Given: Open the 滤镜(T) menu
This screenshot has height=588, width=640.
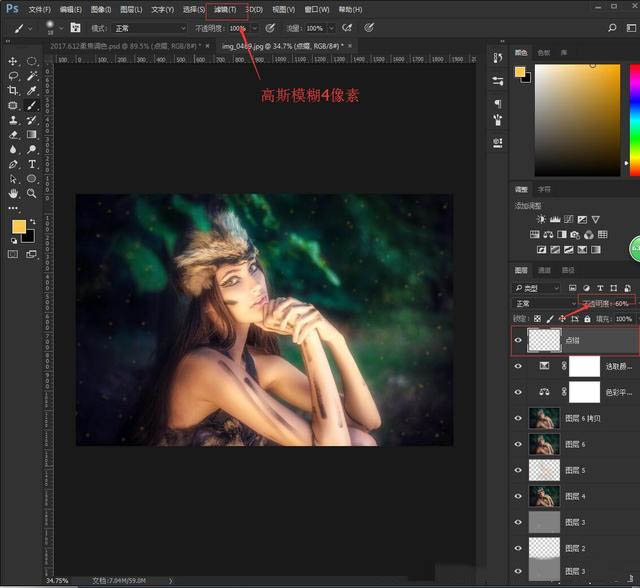Looking at the screenshot, I should [225, 9].
